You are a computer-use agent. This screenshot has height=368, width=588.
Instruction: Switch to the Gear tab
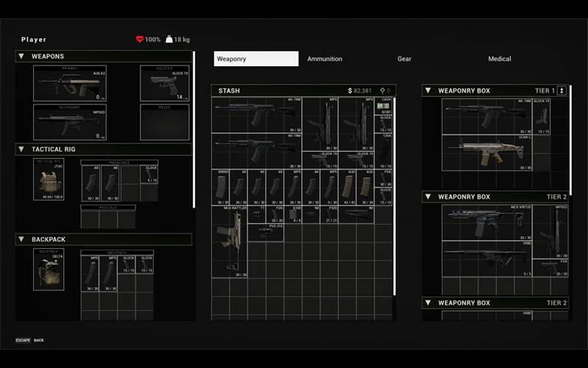point(404,59)
